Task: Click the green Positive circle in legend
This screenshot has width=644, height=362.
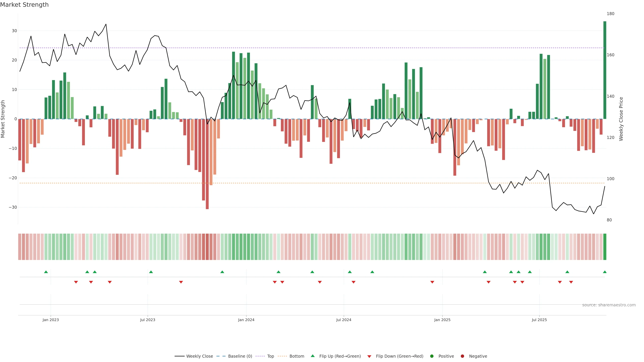Action: click(432, 356)
